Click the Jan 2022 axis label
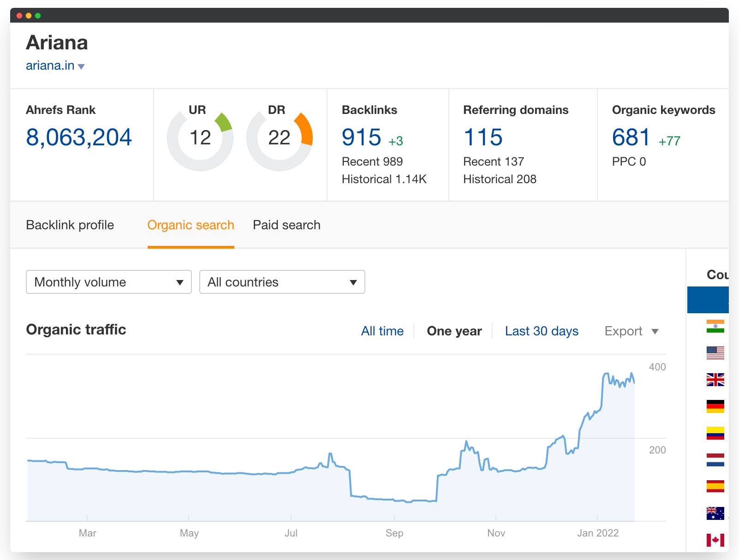 [598, 533]
